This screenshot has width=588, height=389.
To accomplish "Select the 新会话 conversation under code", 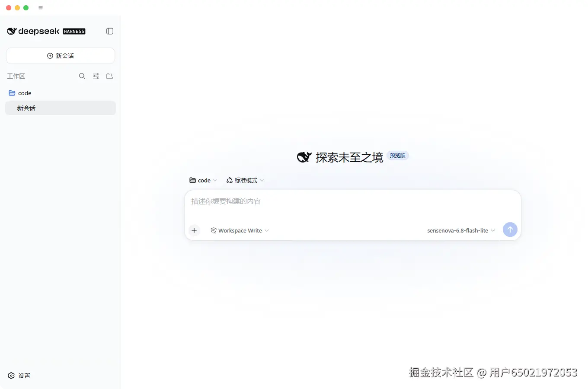I will pyautogui.click(x=61, y=108).
